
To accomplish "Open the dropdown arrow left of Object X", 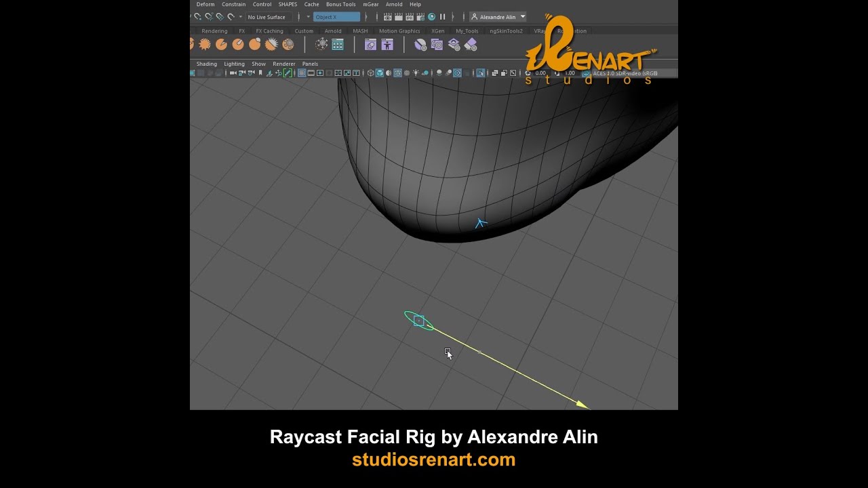I will coord(309,17).
